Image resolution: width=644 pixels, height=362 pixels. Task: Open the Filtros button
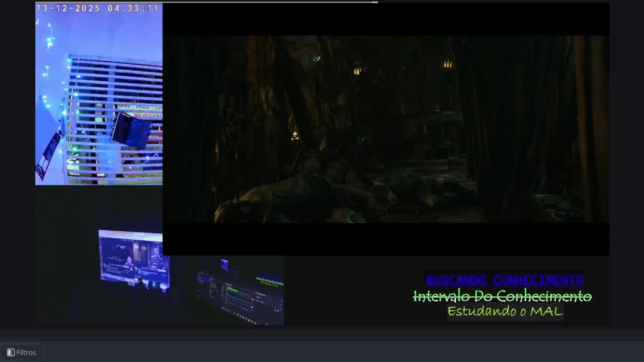(22, 352)
